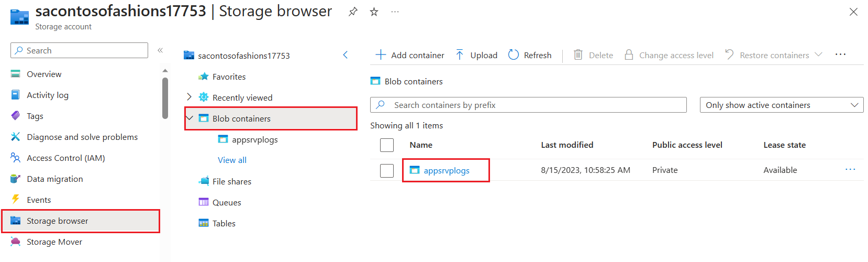The height and width of the screenshot is (262, 868).
Task: Click Change access level
Action: [669, 55]
